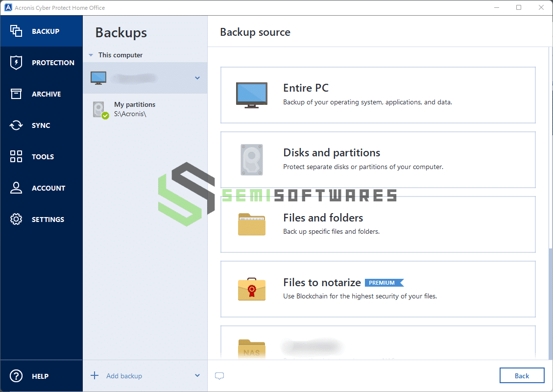Click the Sync arrows icon

click(x=16, y=125)
